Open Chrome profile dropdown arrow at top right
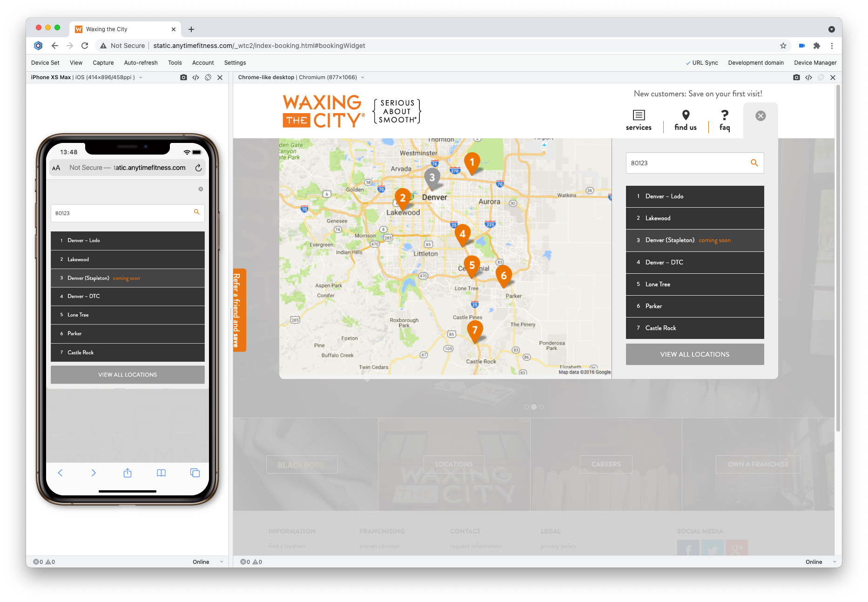This screenshot has height=602, width=868. 831,29
